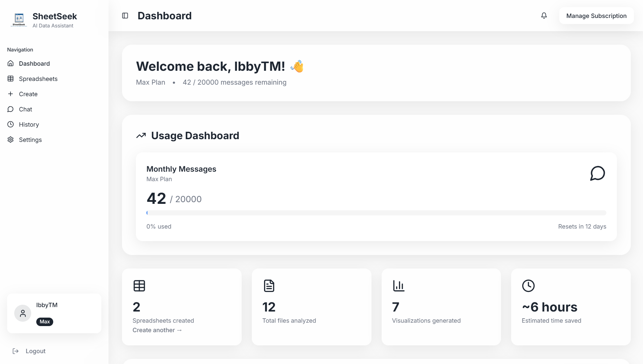The height and width of the screenshot is (364, 643).
Task: Toggle the sidebar collapse control
Action: [x=125, y=16]
